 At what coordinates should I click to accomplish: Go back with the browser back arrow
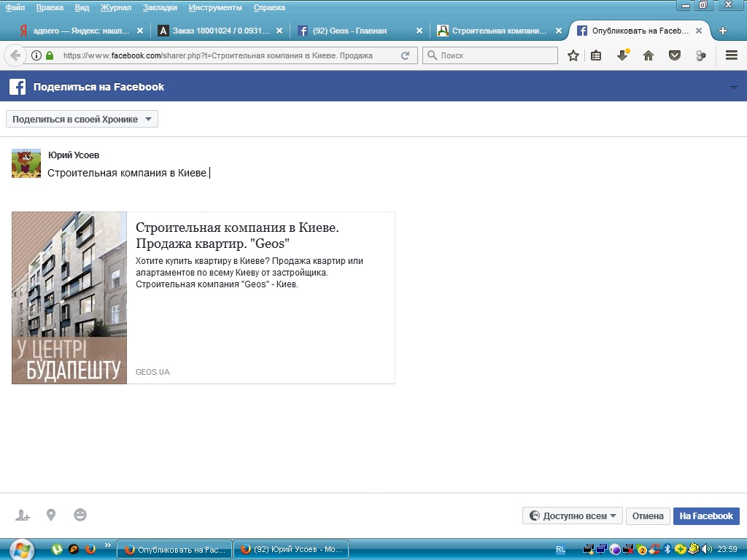coord(15,55)
